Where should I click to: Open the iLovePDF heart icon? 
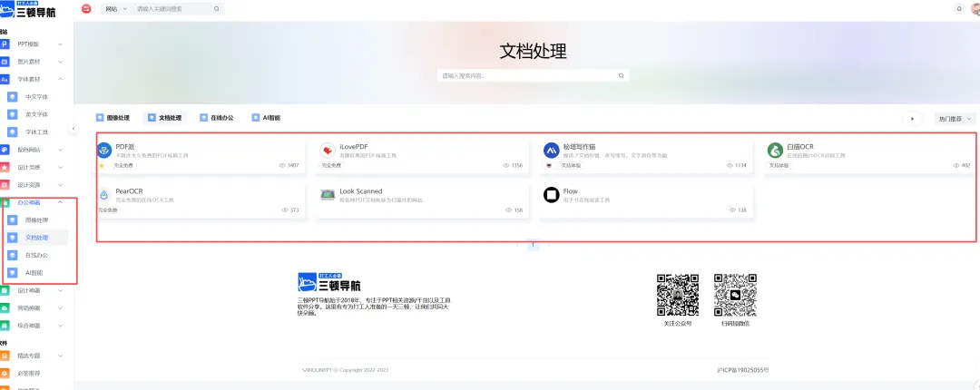[328, 150]
